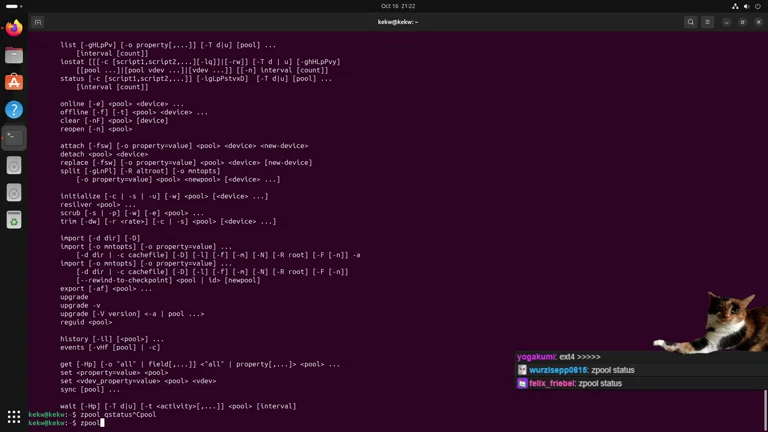Click chat username felix_friebel

click(x=552, y=383)
